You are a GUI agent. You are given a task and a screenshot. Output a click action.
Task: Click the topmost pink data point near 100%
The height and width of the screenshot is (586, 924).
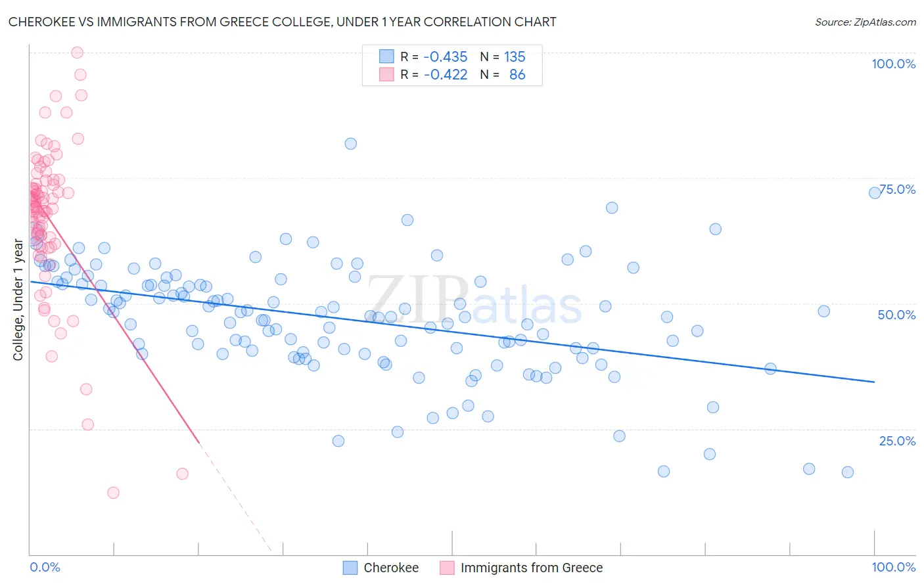[x=77, y=53]
